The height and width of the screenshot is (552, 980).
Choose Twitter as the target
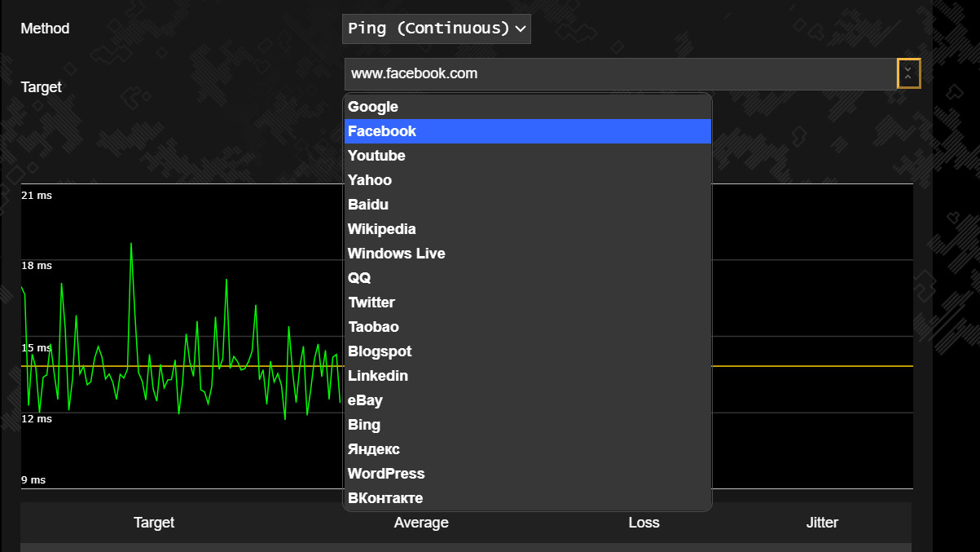tap(527, 302)
